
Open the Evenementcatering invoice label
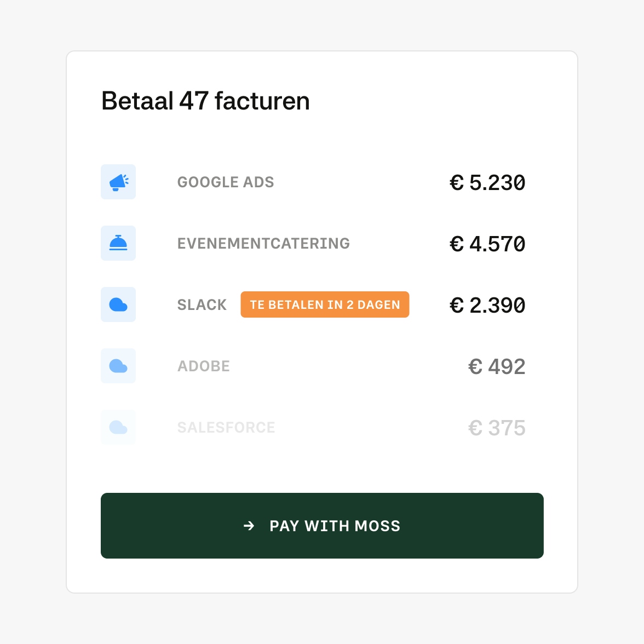[263, 243]
